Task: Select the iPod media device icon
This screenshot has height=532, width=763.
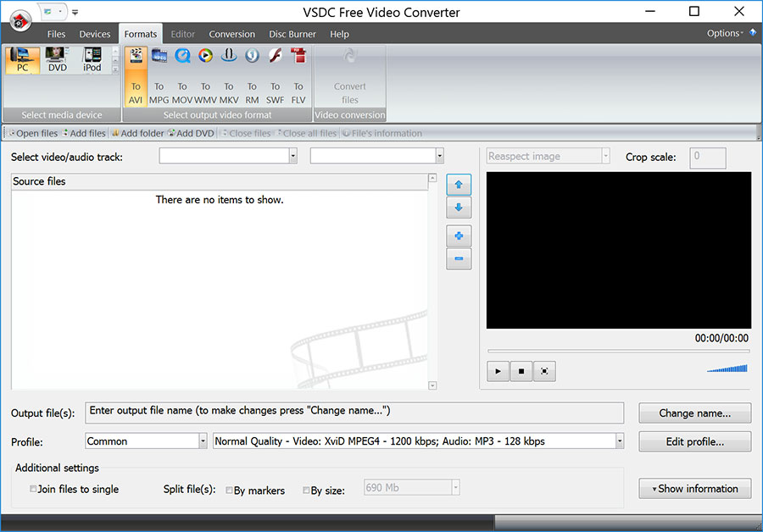Action: (92, 60)
